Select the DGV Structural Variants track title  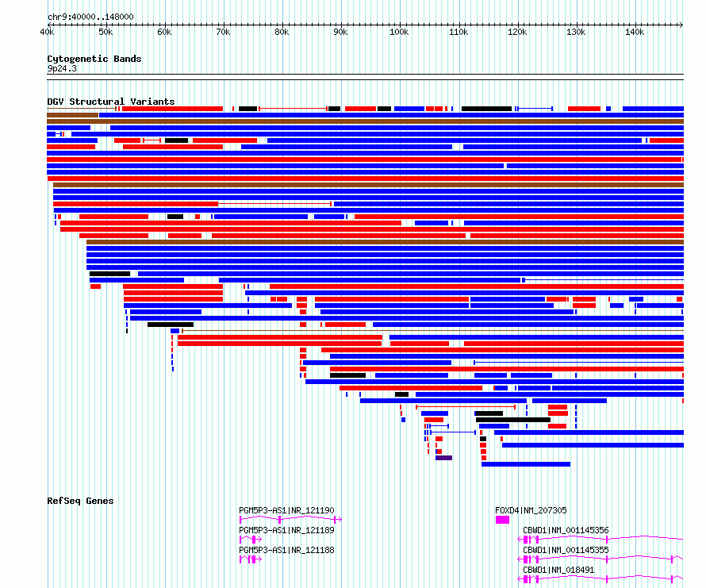coord(111,102)
